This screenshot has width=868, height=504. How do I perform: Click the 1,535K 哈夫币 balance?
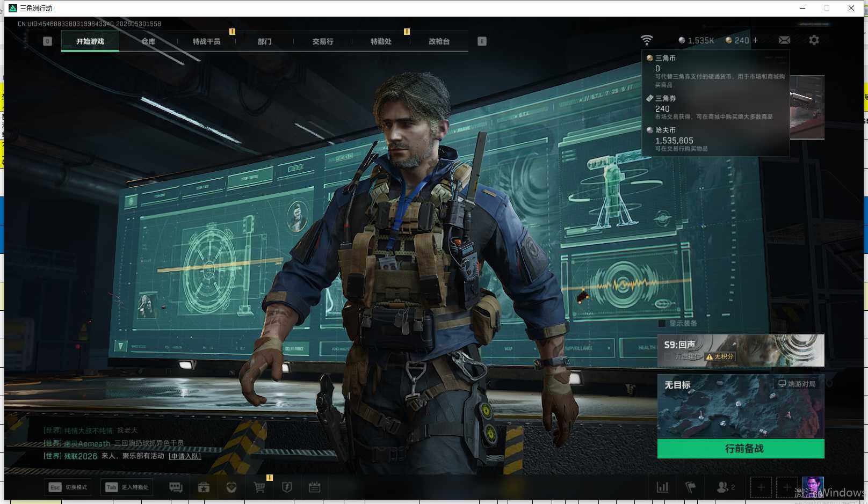[x=696, y=40]
